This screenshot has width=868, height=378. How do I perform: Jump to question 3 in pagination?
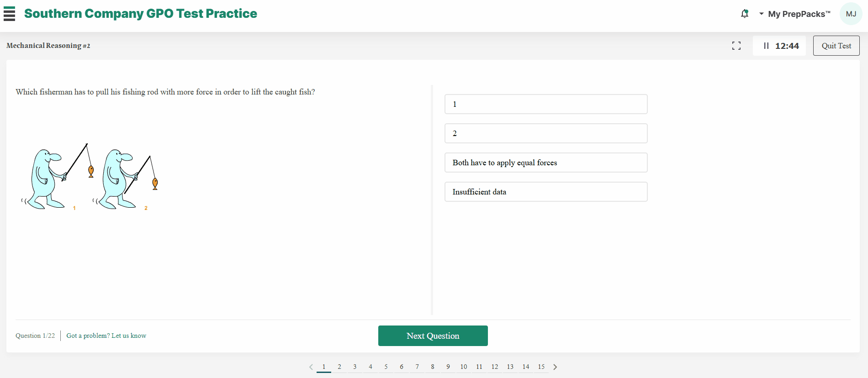pyautogui.click(x=355, y=367)
